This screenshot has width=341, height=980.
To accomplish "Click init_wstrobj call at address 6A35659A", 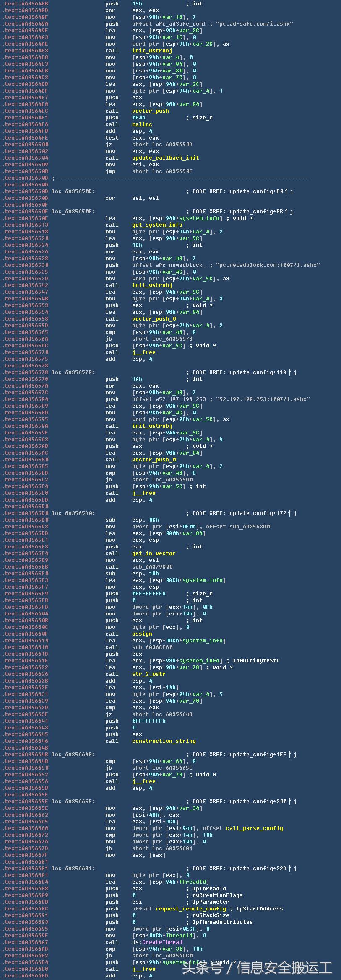I will coord(152,426).
